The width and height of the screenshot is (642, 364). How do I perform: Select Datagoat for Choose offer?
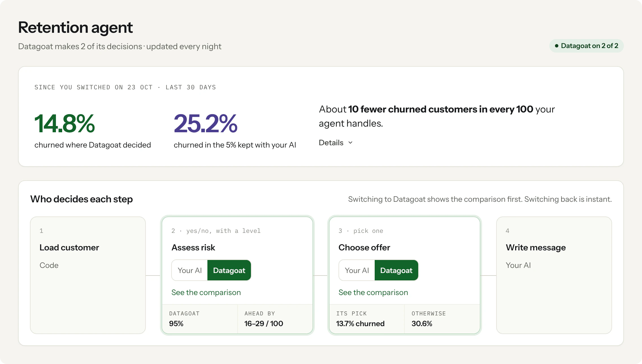click(396, 270)
